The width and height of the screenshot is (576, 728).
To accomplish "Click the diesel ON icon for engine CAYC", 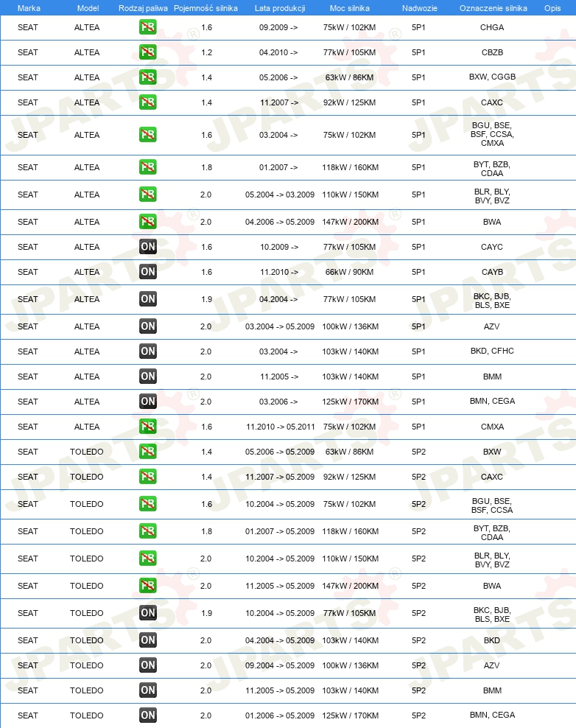I will pos(147,247).
